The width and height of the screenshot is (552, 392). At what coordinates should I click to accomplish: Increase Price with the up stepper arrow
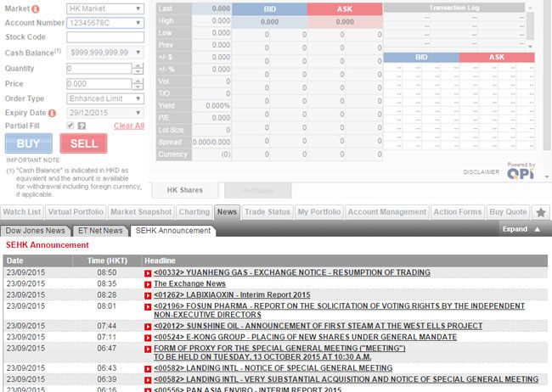click(x=138, y=81)
